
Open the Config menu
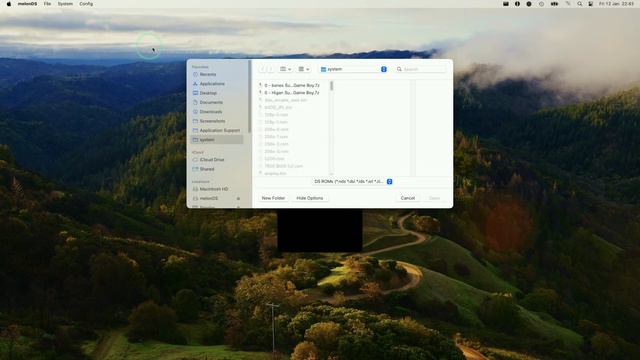coord(86,4)
